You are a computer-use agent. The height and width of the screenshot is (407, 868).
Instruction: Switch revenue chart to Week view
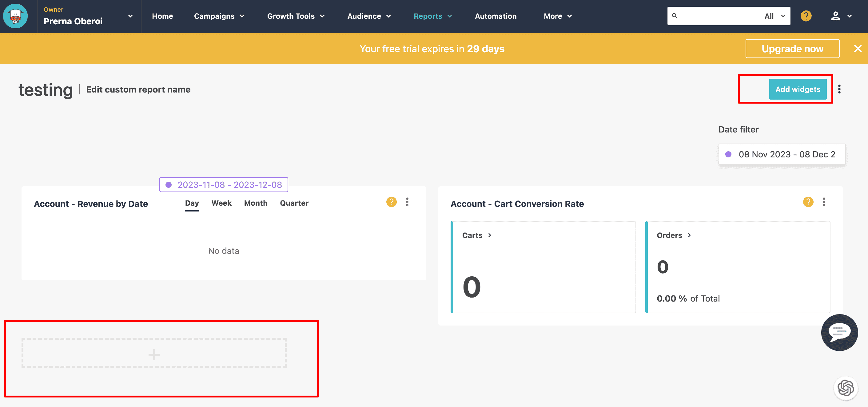221,203
